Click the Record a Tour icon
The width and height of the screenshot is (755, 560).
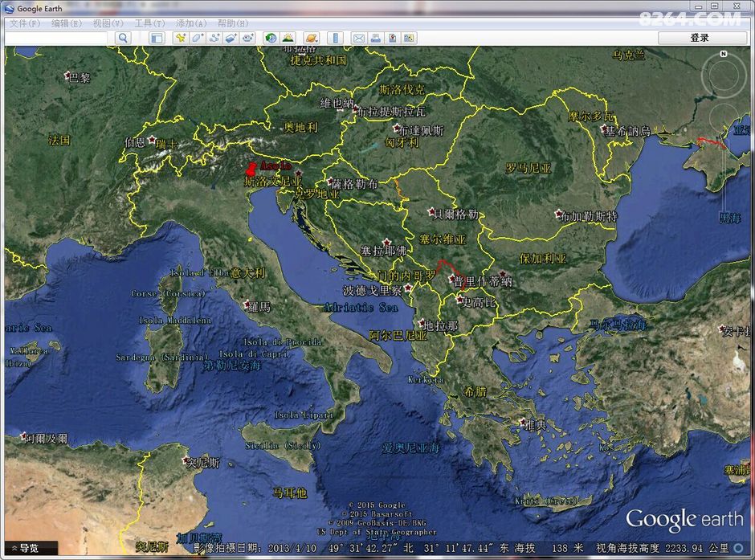(247, 38)
